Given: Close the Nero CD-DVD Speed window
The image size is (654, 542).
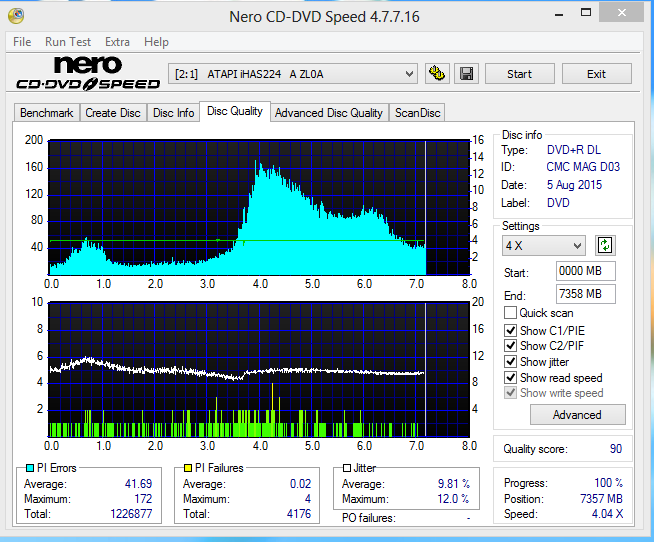Looking at the screenshot, I should (621, 13).
